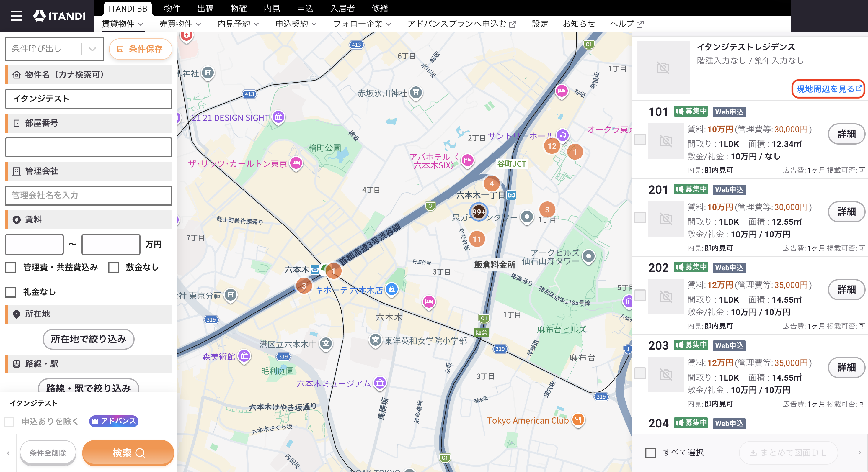Select the checkbox for room 101
Image resolution: width=868 pixels, height=472 pixels.
coord(640,140)
